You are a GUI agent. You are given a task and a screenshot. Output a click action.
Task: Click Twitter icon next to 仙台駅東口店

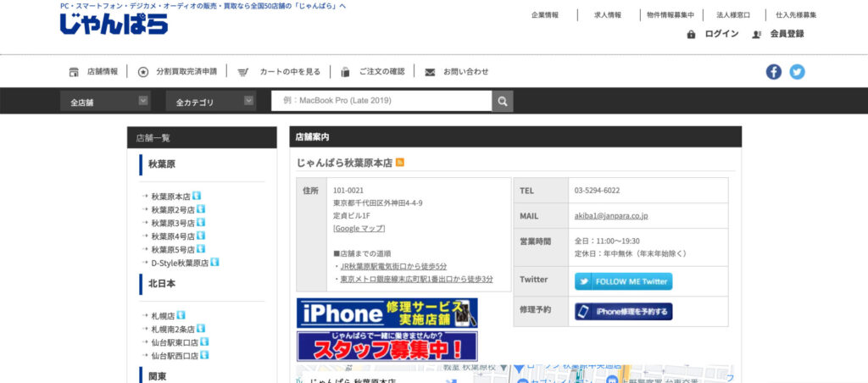[205, 342]
